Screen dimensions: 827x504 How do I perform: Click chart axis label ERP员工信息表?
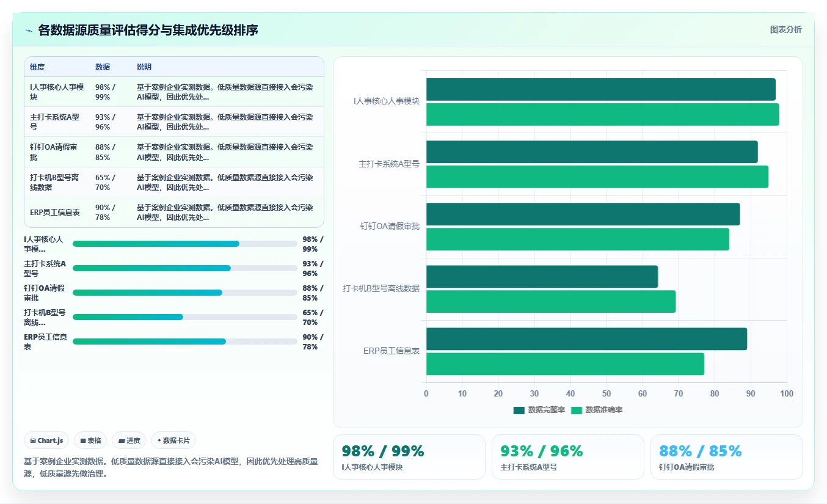click(392, 351)
